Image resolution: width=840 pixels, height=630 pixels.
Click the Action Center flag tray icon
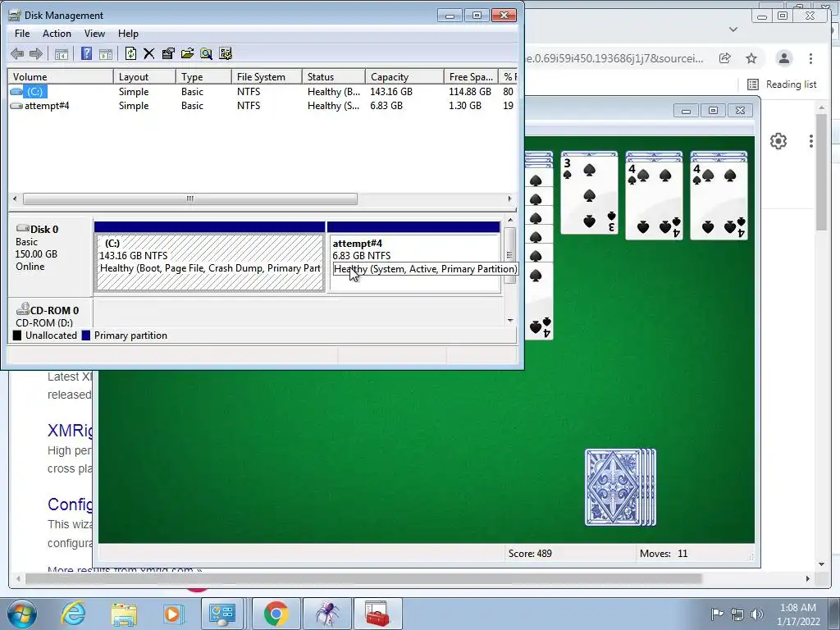(717, 614)
